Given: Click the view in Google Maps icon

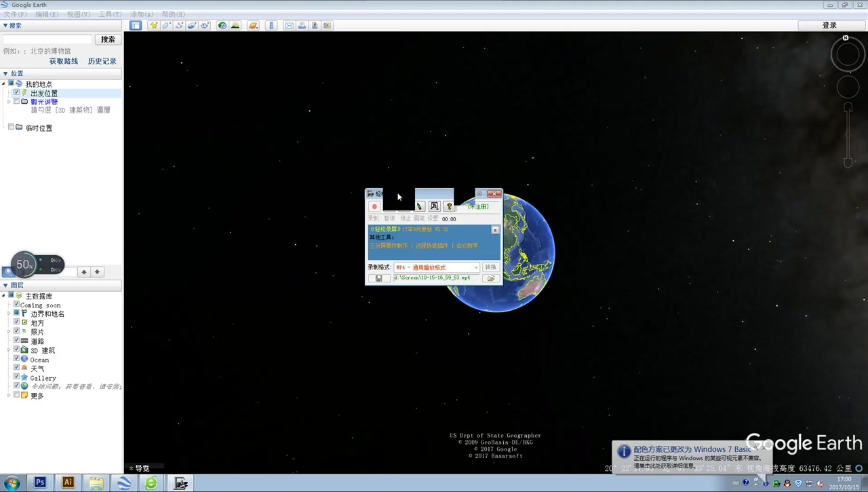Looking at the screenshot, I should [x=328, y=26].
